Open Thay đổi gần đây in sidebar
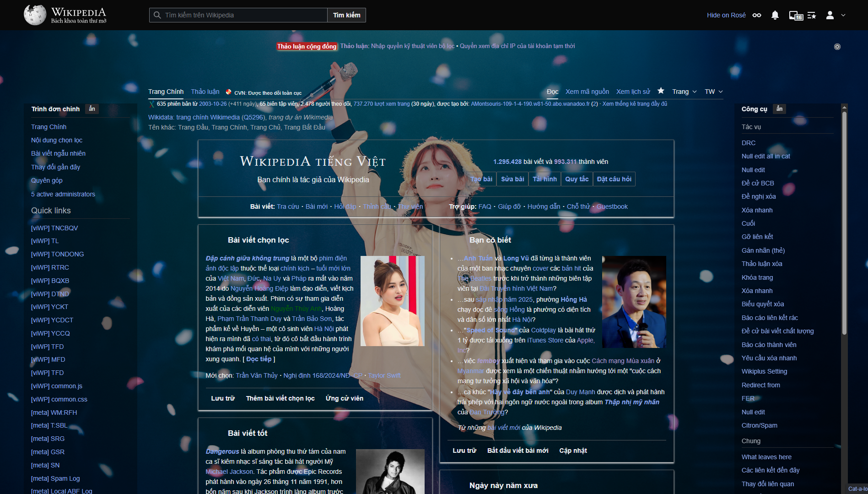Image resolution: width=868 pixels, height=494 pixels. [55, 167]
